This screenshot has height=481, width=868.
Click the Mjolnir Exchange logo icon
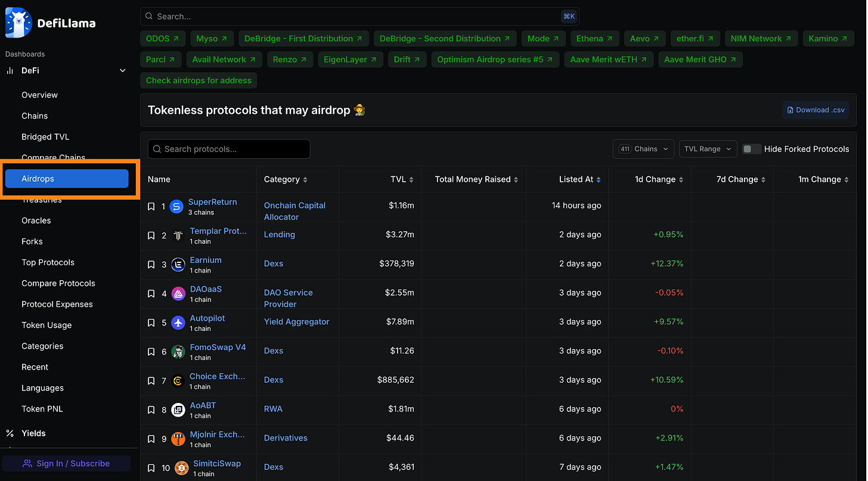[178, 439]
